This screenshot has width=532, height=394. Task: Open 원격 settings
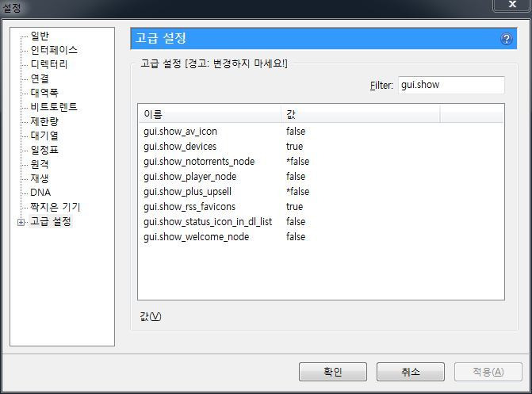pos(40,164)
